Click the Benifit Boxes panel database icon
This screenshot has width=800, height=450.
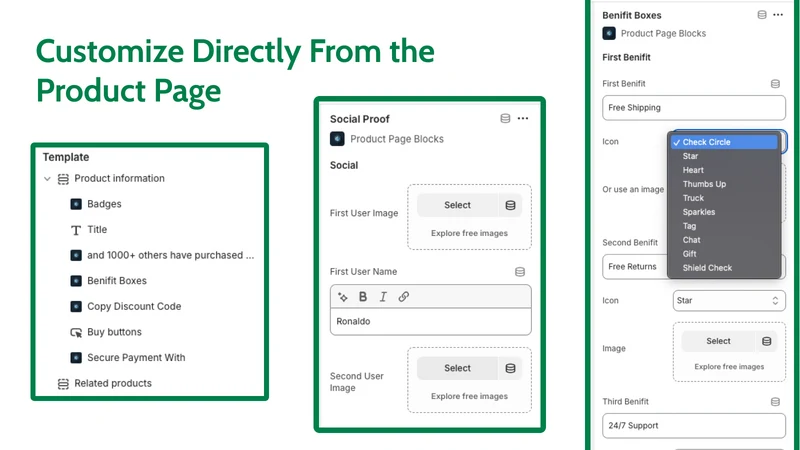[x=762, y=15]
